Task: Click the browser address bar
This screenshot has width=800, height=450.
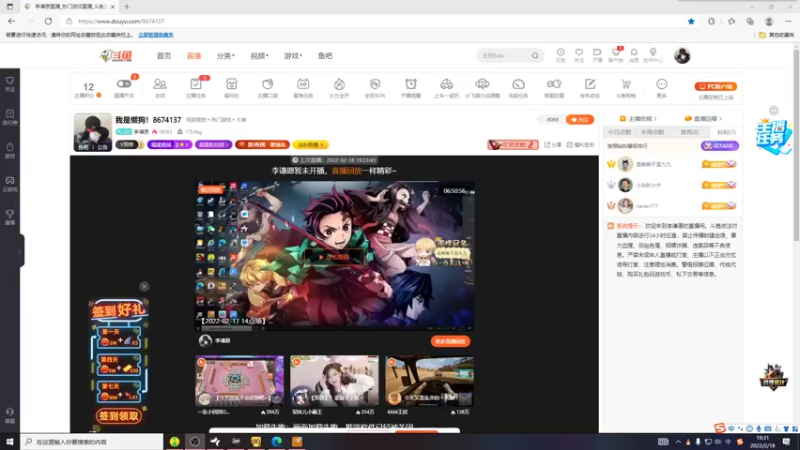Action: [378, 21]
